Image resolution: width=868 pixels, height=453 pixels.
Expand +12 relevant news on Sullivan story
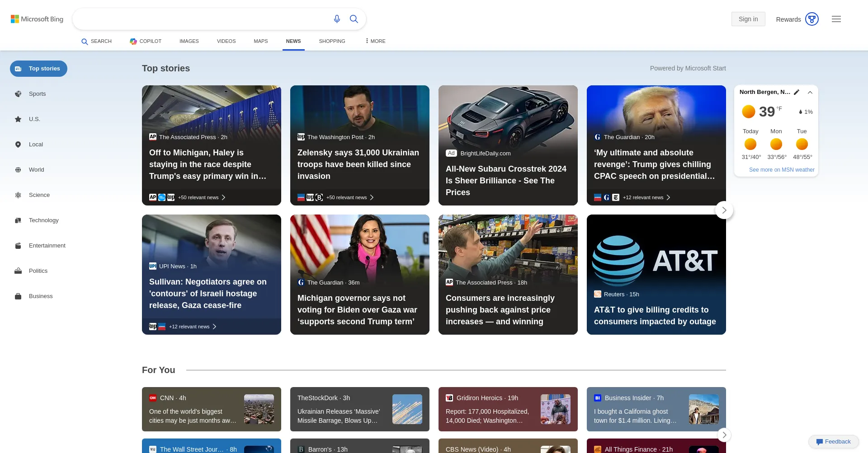(193, 327)
